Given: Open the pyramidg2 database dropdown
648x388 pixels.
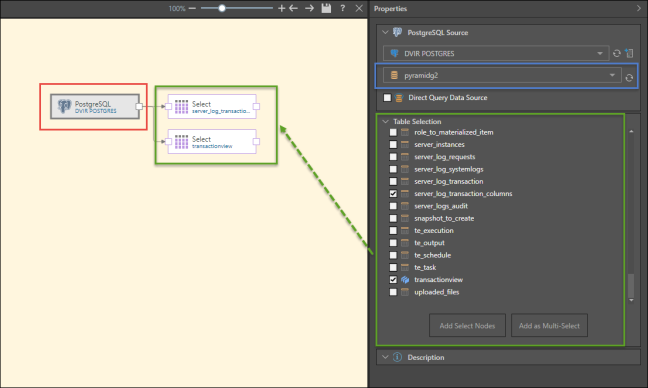Looking at the screenshot, I should (x=502, y=75).
